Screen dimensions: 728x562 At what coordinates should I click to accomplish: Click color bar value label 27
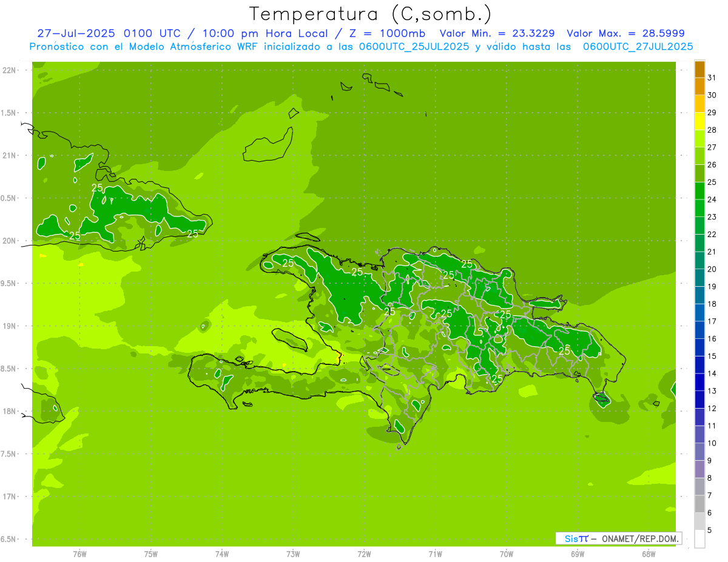point(712,147)
